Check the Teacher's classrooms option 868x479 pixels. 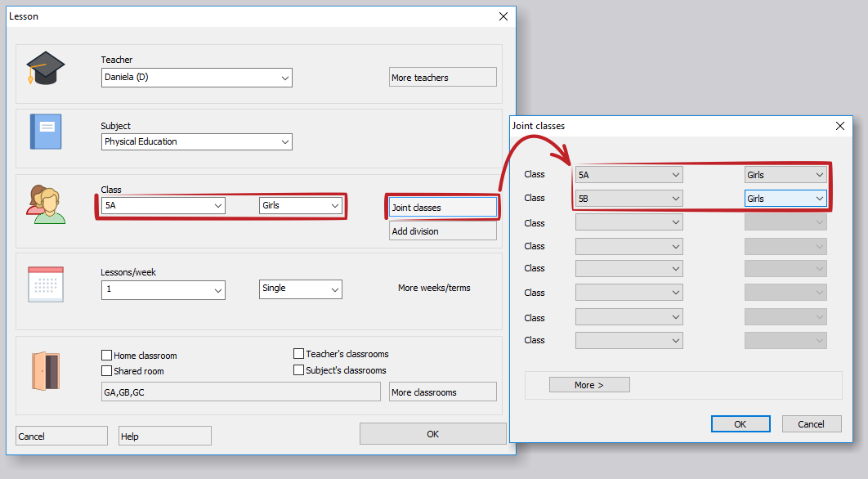299,354
